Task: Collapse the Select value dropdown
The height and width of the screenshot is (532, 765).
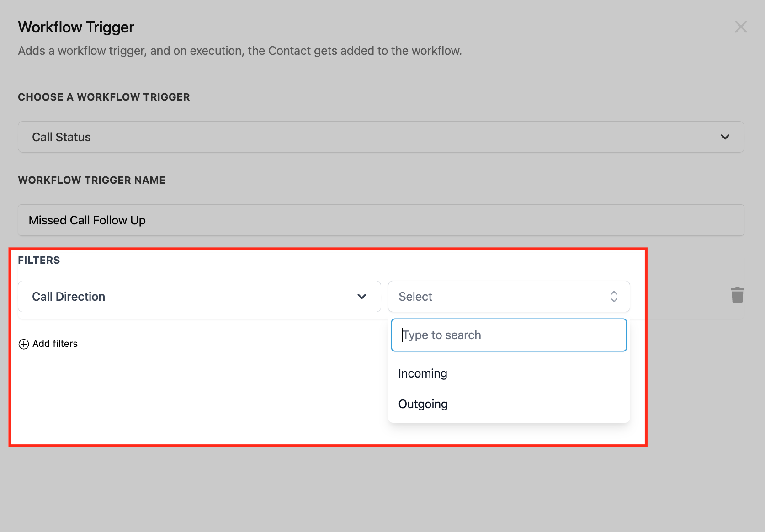Action: [509, 297]
